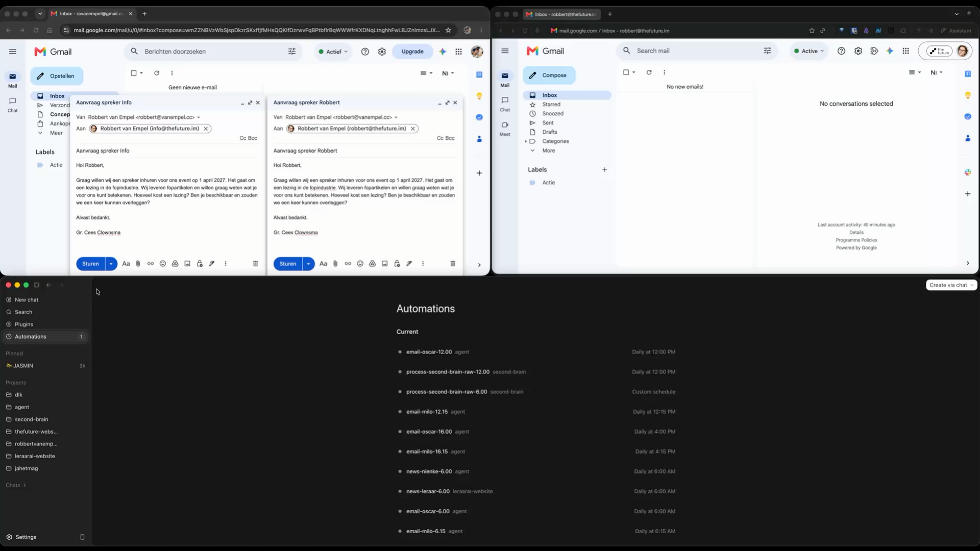
Task: Open Van sender dropdown in 'Aanvraag spreker Info'
Action: click(x=199, y=117)
